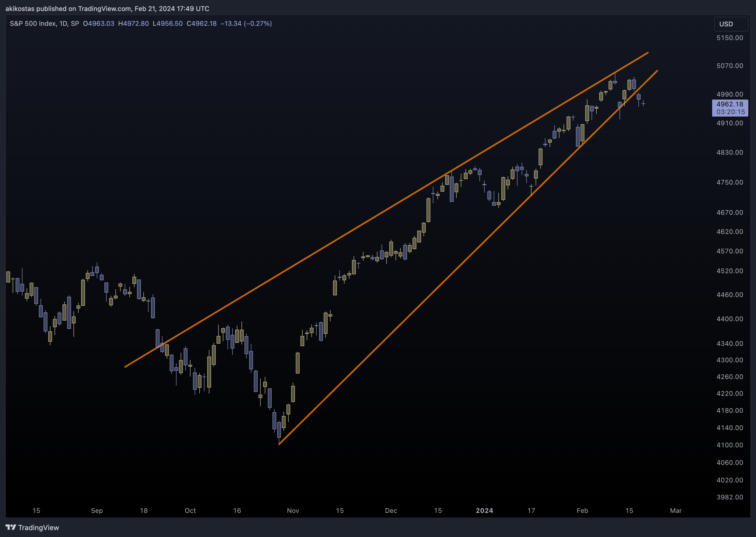Click the Mar label on time axis

[x=676, y=511]
